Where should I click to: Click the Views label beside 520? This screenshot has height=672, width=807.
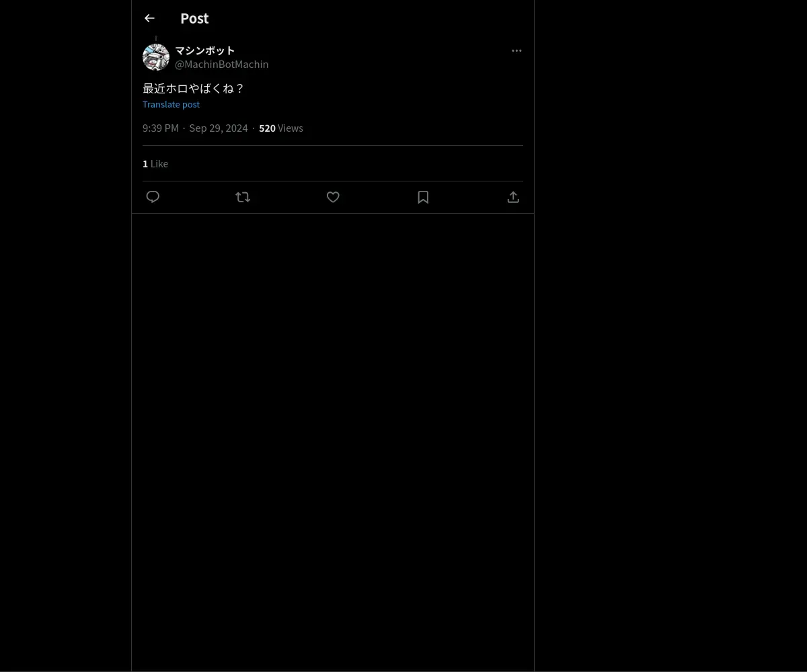[x=291, y=128]
